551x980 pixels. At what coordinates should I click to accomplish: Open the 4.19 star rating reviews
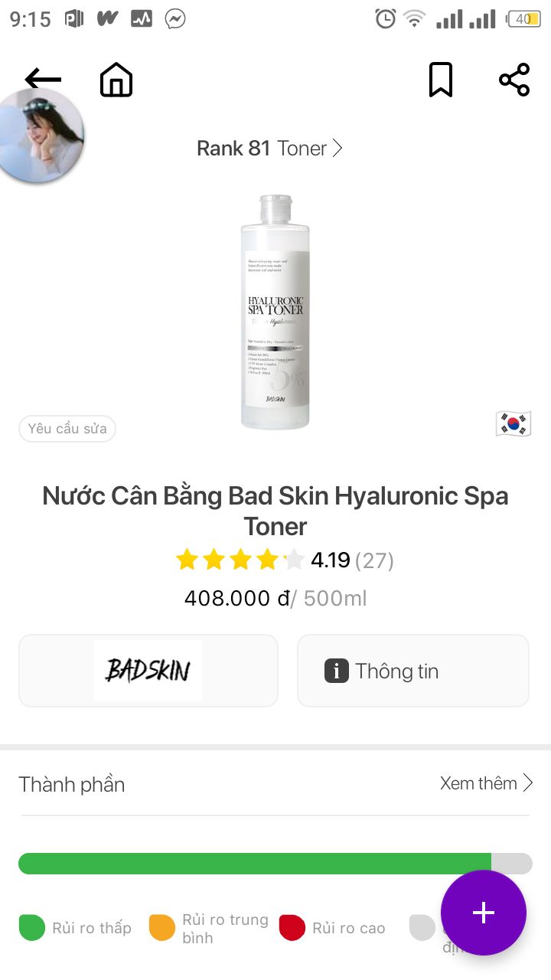285,560
